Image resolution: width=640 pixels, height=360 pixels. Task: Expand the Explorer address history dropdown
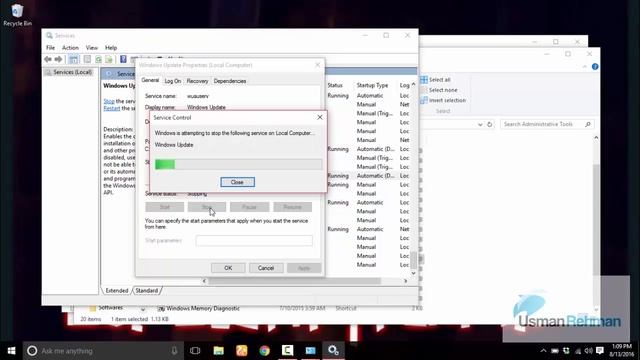click(x=480, y=124)
